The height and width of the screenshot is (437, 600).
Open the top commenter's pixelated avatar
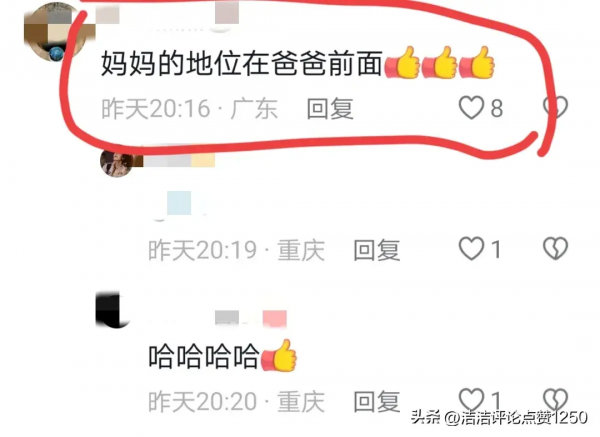[55, 31]
